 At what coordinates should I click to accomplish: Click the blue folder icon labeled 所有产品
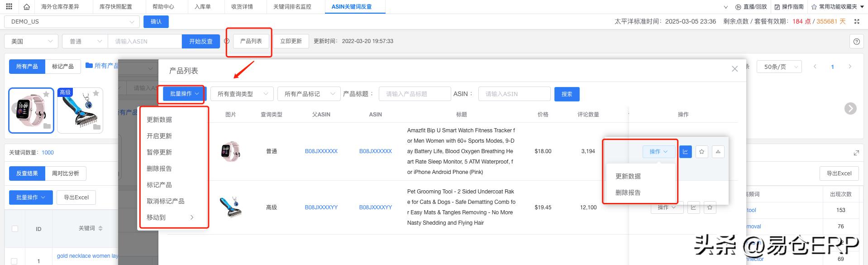click(89, 66)
